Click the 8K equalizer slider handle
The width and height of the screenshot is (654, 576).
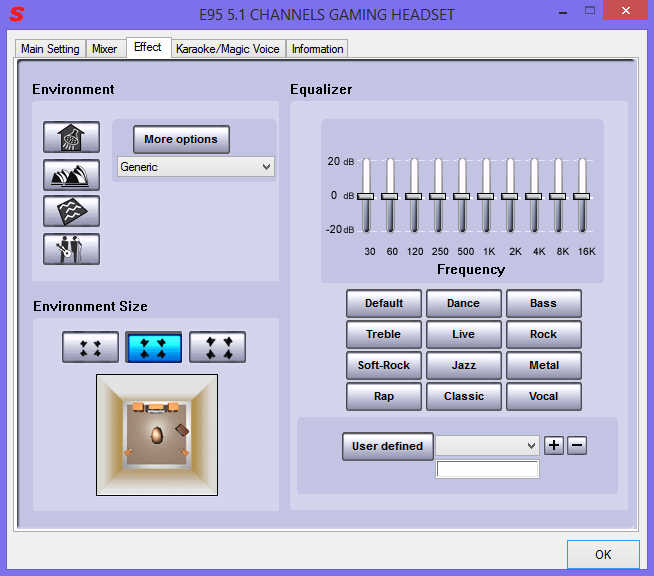(x=558, y=196)
